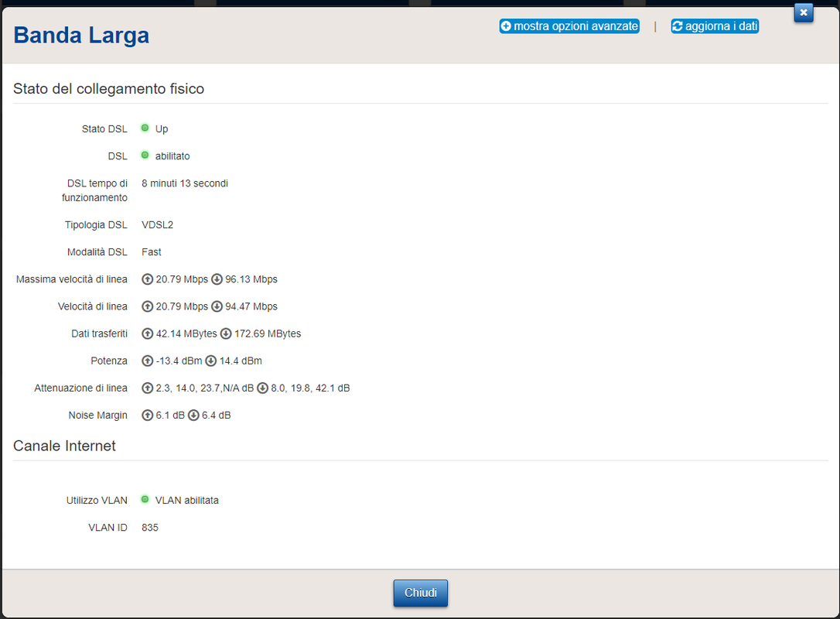Click the 96.13 Mbps max download value
The height and width of the screenshot is (619, 840).
251,279
